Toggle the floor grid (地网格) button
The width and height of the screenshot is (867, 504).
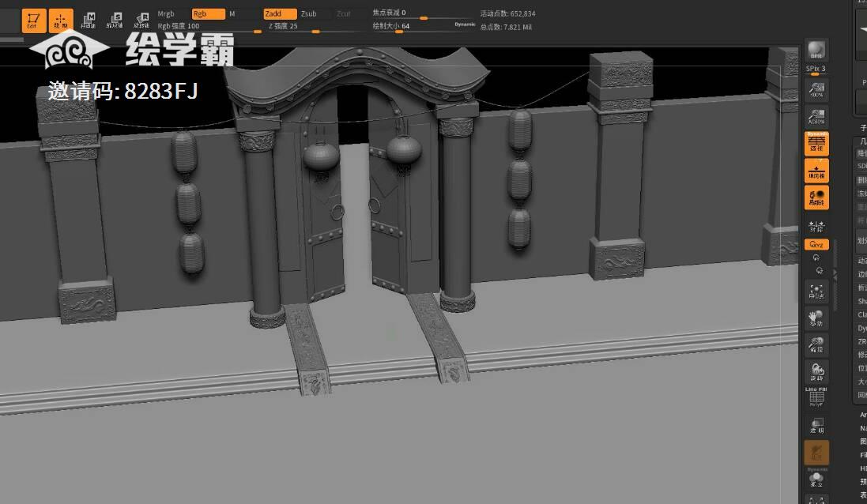pos(816,171)
